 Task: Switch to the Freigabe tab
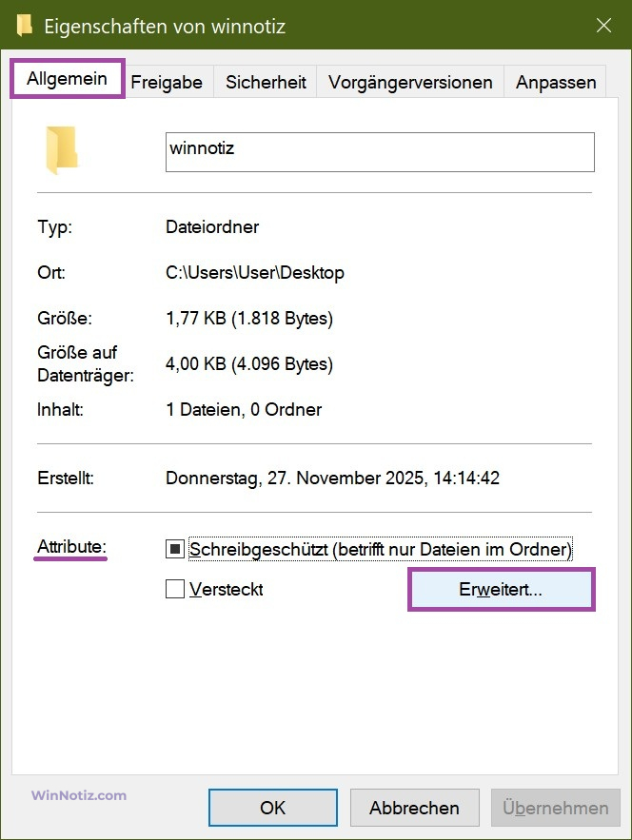point(167,82)
